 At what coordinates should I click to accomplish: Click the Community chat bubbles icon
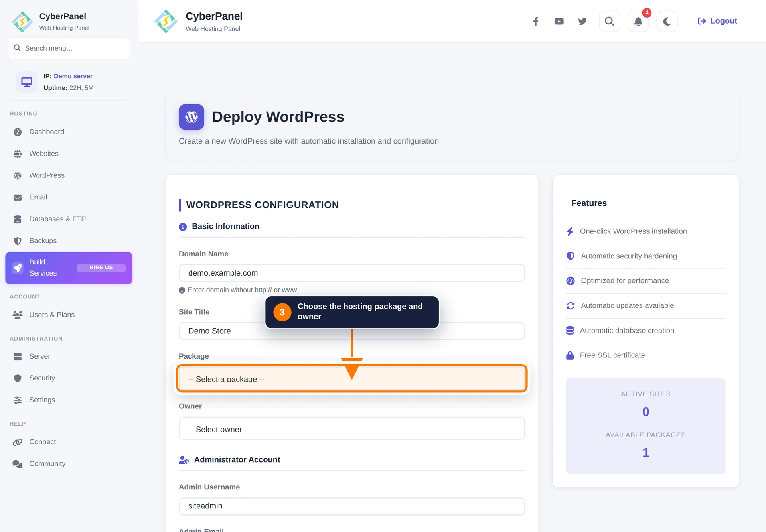(x=18, y=464)
